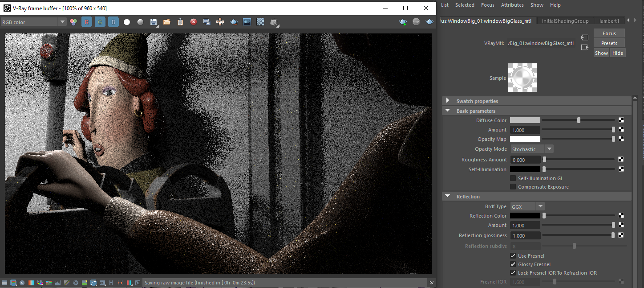
Task: Start interactive render teapot with green arrow
Action: click(403, 22)
